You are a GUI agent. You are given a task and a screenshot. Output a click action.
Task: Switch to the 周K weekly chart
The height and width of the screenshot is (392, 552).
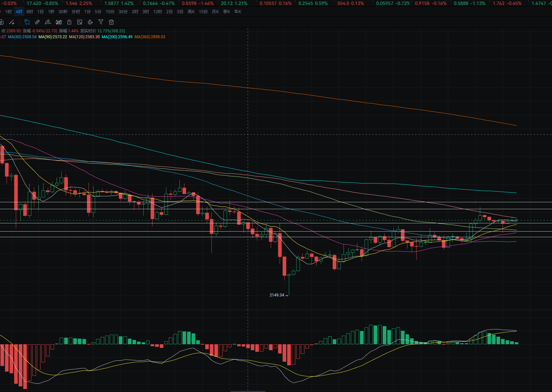pos(191,12)
